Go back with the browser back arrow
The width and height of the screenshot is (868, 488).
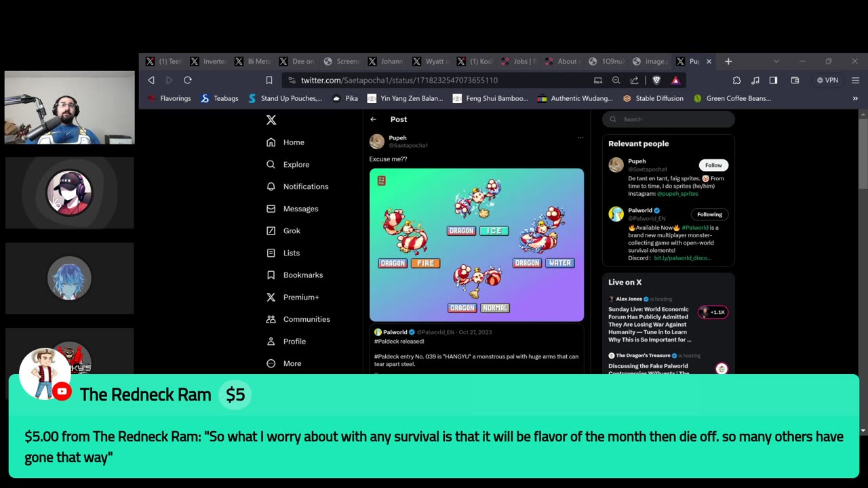[x=151, y=80]
